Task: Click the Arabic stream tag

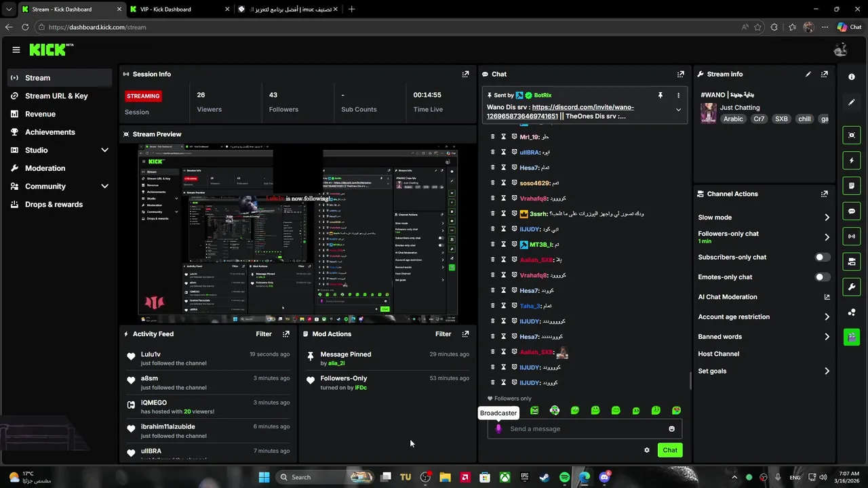Action: (x=733, y=119)
